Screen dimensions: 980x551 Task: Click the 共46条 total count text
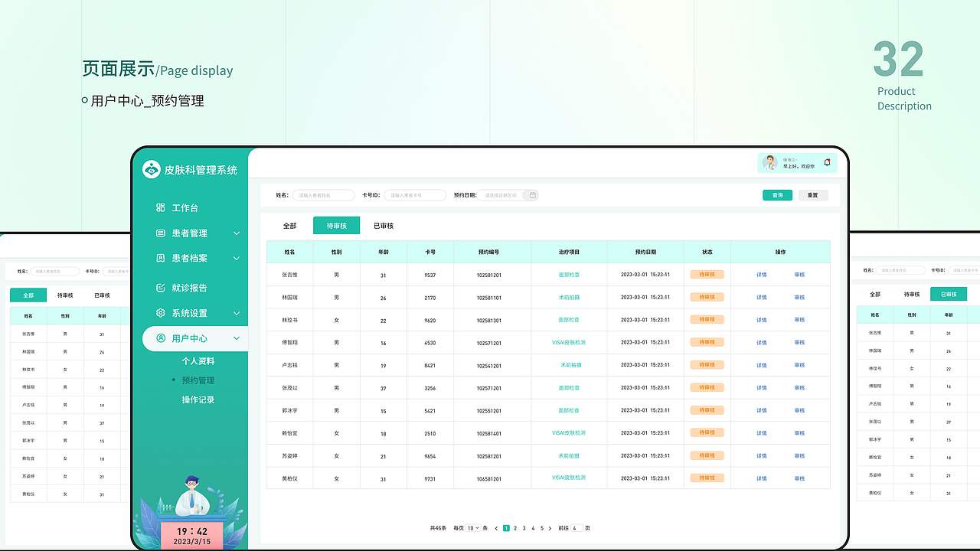point(438,528)
